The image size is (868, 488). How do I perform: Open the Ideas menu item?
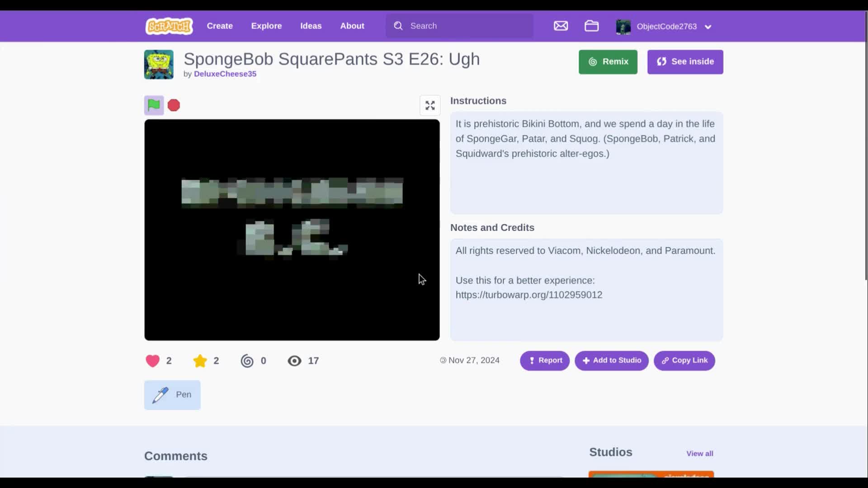coord(311,26)
